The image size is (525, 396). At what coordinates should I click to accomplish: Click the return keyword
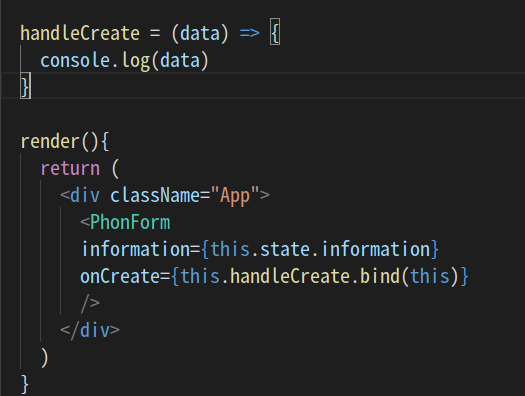70,168
